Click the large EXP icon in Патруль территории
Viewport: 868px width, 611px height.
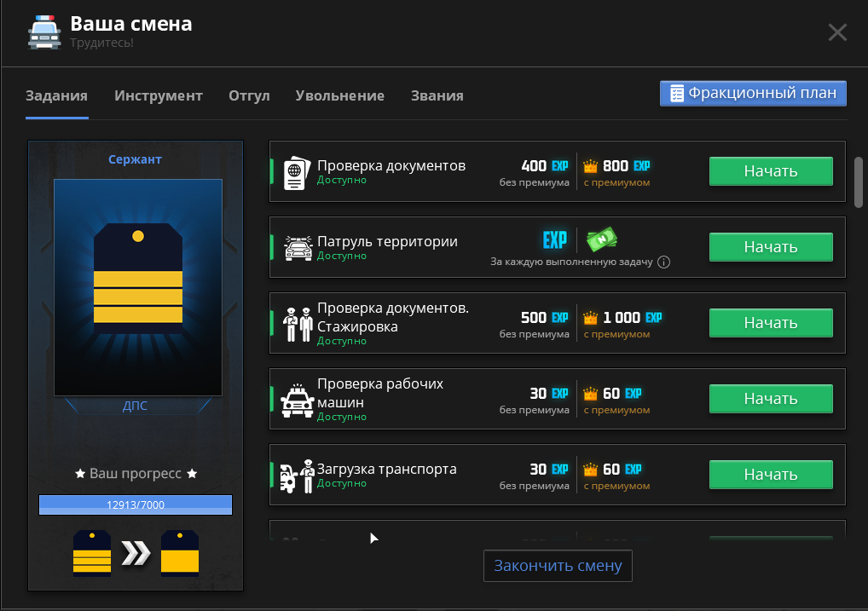pos(555,239)
